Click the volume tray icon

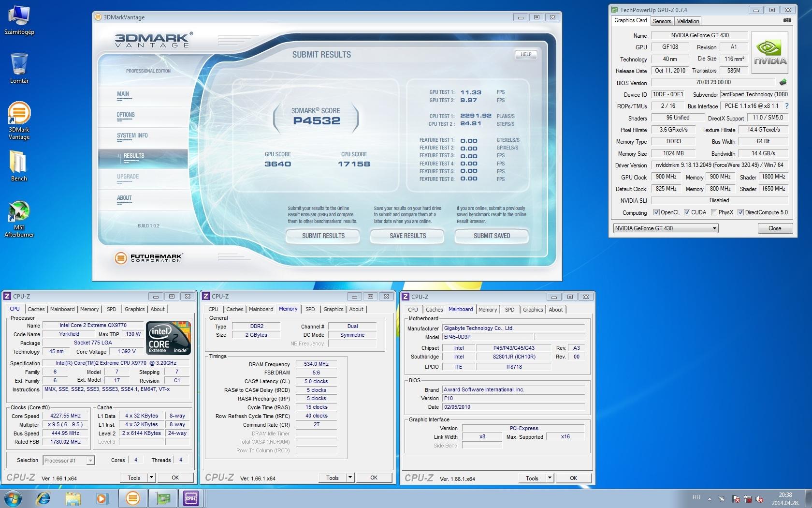(759, 499)
